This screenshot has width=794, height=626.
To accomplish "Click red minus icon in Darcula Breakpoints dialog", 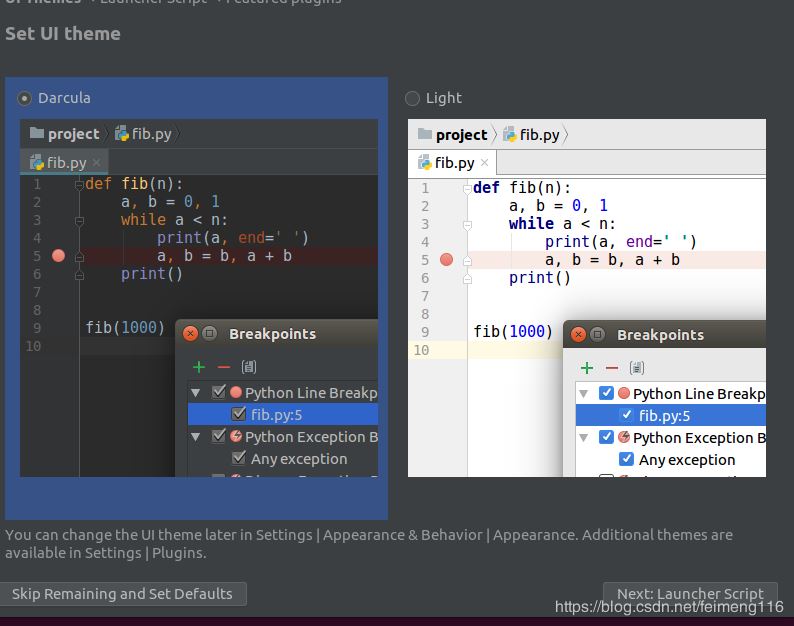I will coord(223,367).
